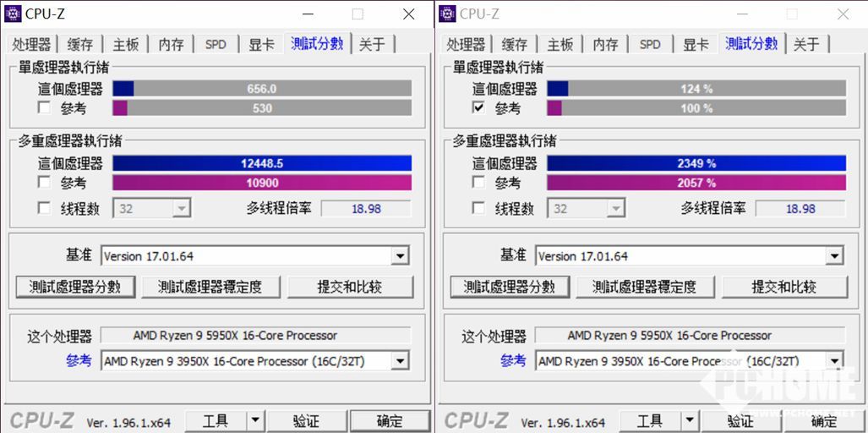The height and width of the screenshot is (433, 868).
Task: Open 參考 Ryzen 9 3950X dropdown in left window
Action: click(x=400, y=362)
